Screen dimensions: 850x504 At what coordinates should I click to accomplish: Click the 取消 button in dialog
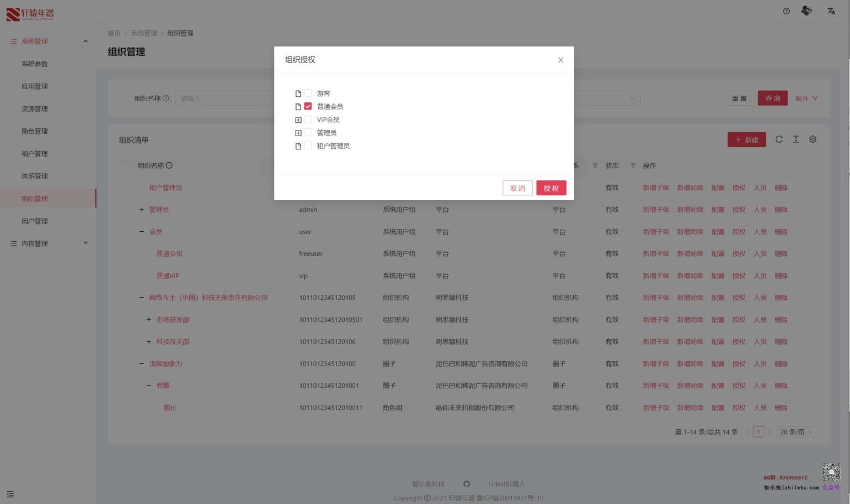[x=517, y=188]
